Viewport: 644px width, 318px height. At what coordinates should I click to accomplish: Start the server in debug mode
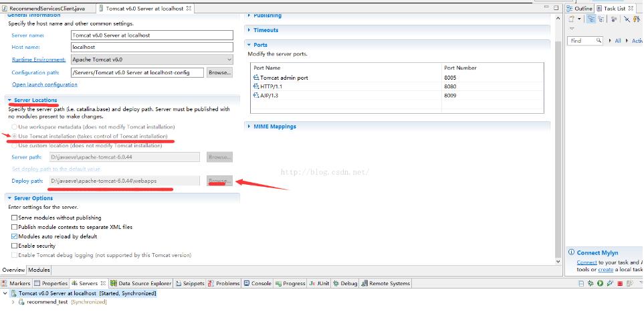[x=591, y=284]
